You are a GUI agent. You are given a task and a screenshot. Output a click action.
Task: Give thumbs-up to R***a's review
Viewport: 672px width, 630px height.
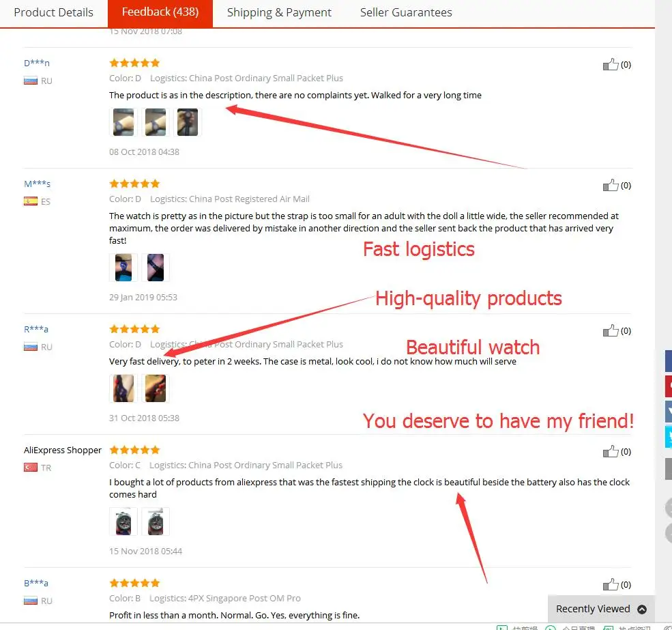click(x=611, y=330)
